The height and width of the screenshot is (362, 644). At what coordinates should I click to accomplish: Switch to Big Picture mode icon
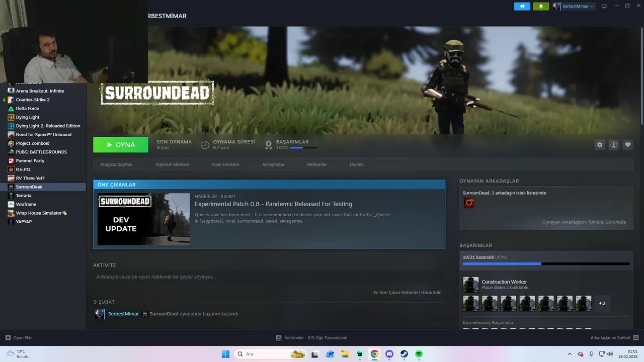[604, 6]
